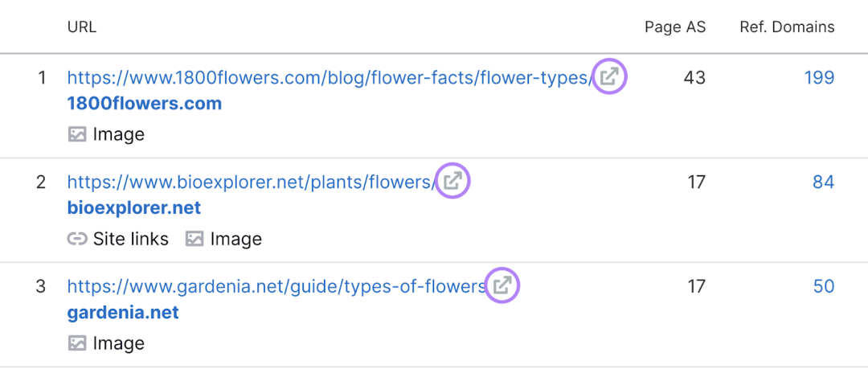Click the 1800flowers.com domain link
The image size is (868, 369).
click(x=145, y=103)
